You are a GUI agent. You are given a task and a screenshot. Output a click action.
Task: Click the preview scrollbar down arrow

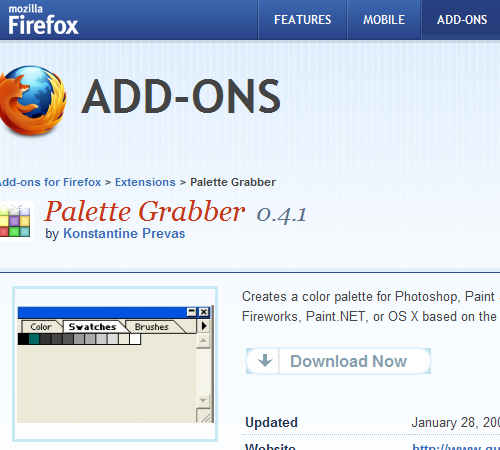point(203,401)
